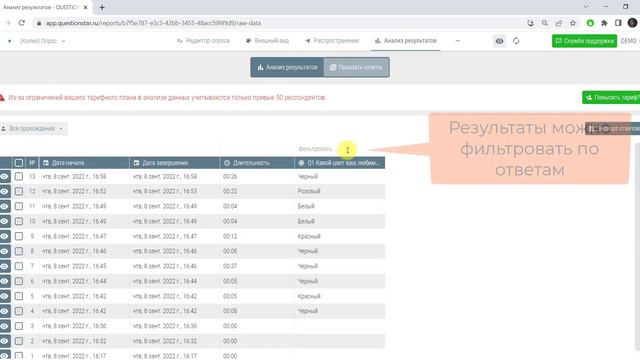This screenshot has width=640, height=360.
Task: Click the 'Повысить тариф' button
Action: (611, 98)
